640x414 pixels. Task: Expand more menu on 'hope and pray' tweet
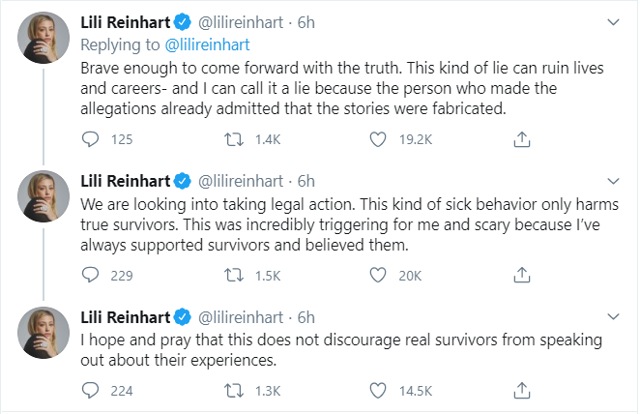point(613,316)
